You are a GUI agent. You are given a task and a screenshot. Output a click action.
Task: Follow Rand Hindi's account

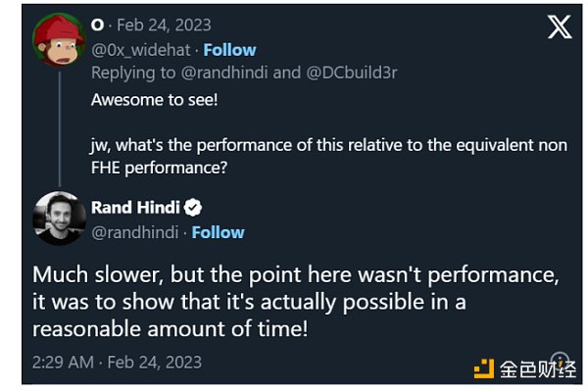pos(218,232)
